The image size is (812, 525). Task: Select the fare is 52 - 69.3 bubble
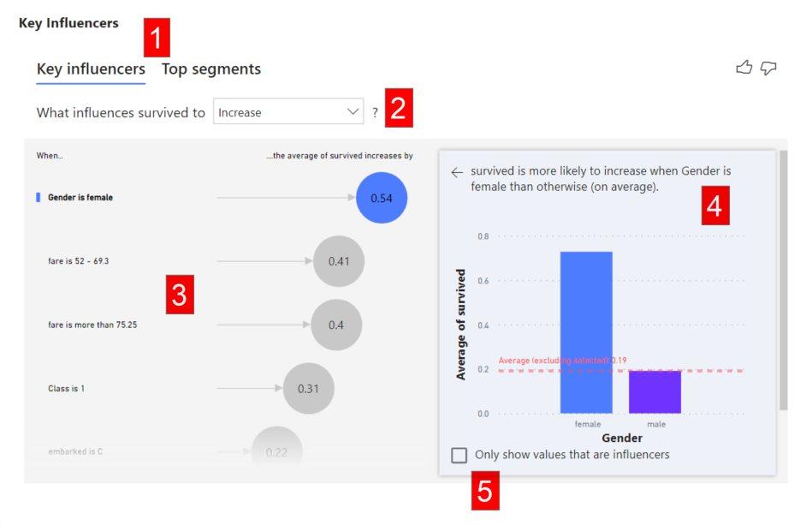338,261
